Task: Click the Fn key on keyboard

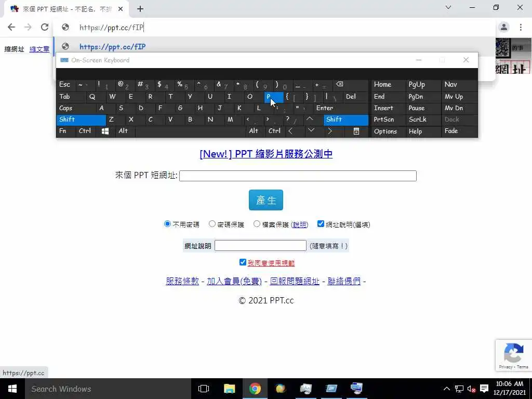Action: pyautogui.click(x=66, y=131)
